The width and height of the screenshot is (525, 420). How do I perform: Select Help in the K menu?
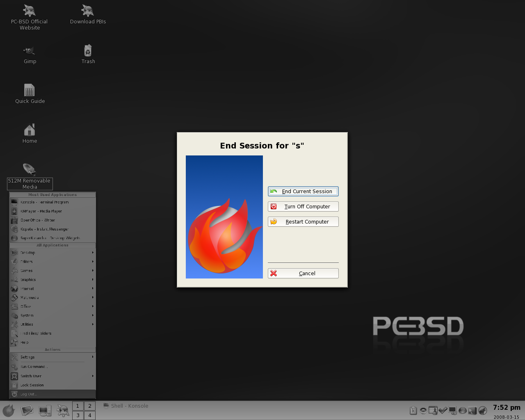52,342
